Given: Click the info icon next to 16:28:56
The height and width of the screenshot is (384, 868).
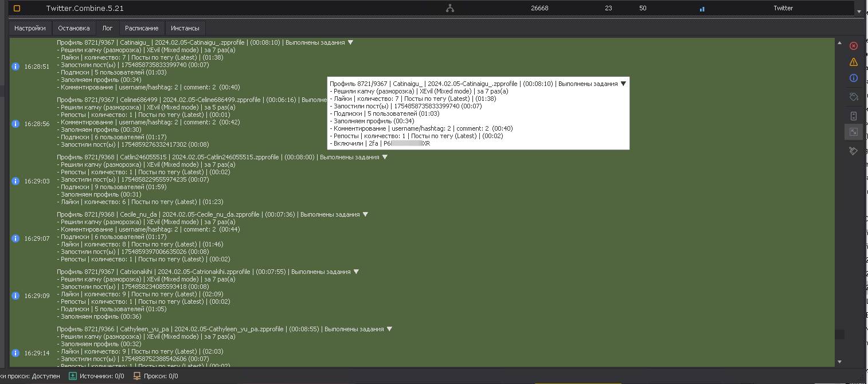Looking at the screenshot, I should pos(15,124).
